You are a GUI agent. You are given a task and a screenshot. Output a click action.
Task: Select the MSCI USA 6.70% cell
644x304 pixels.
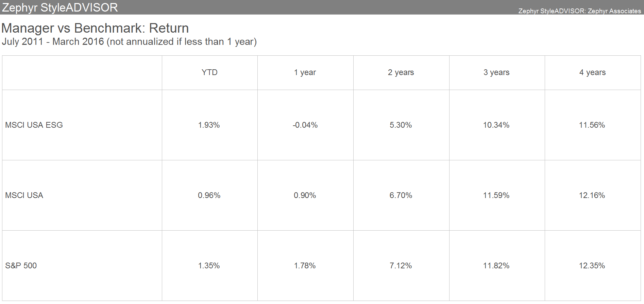pos(401,195)
